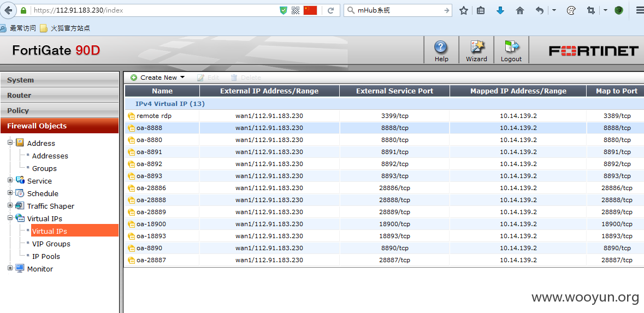Select the oa-8880 row name
Image resolution: width=644 pixels, height=313 pixels.
(x=149, y=140)
